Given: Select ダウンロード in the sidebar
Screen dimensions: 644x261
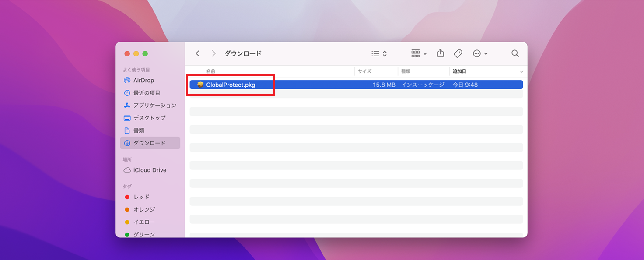Looking at the screenshot, I should (x=150, y=143).
